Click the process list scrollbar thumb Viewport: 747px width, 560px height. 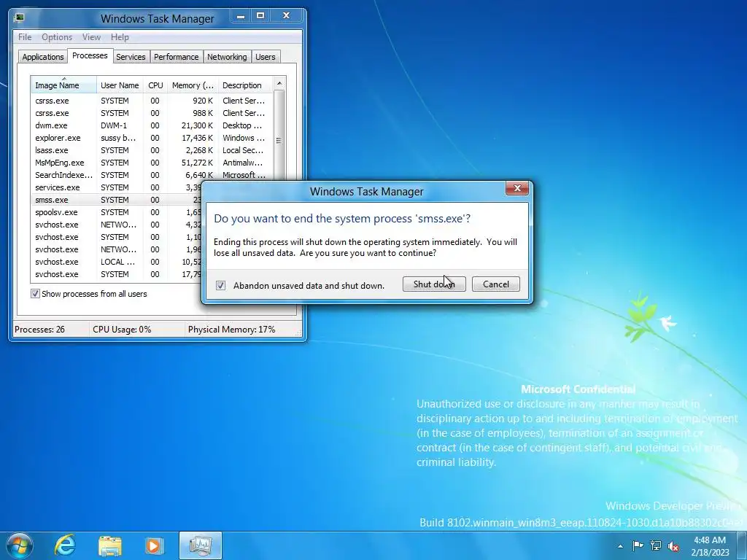(x=279, y=140)
